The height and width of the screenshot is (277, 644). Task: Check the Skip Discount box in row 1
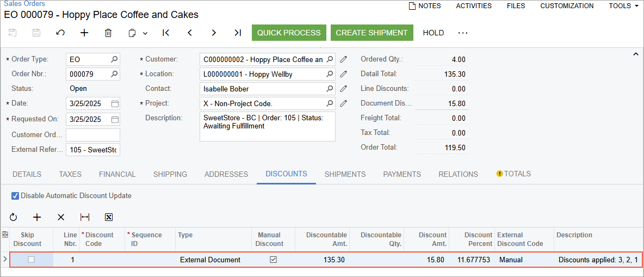(x=31, y=260)
